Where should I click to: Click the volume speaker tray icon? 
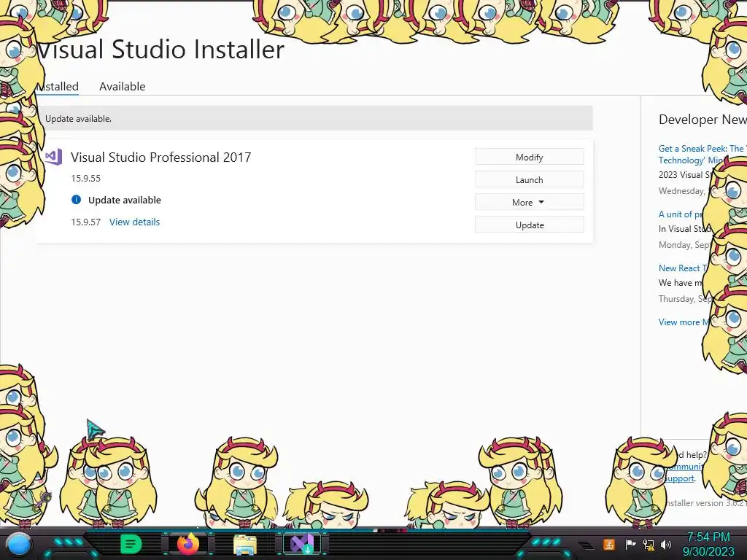tap(666, 544)
